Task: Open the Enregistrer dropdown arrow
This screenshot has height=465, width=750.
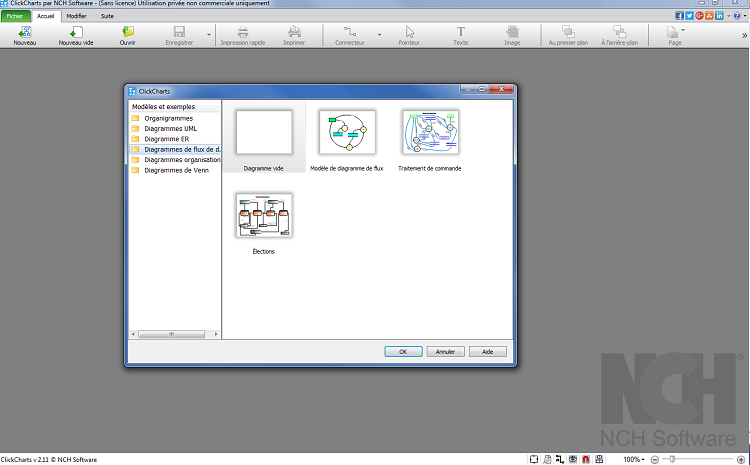Action: click(209, 35)
